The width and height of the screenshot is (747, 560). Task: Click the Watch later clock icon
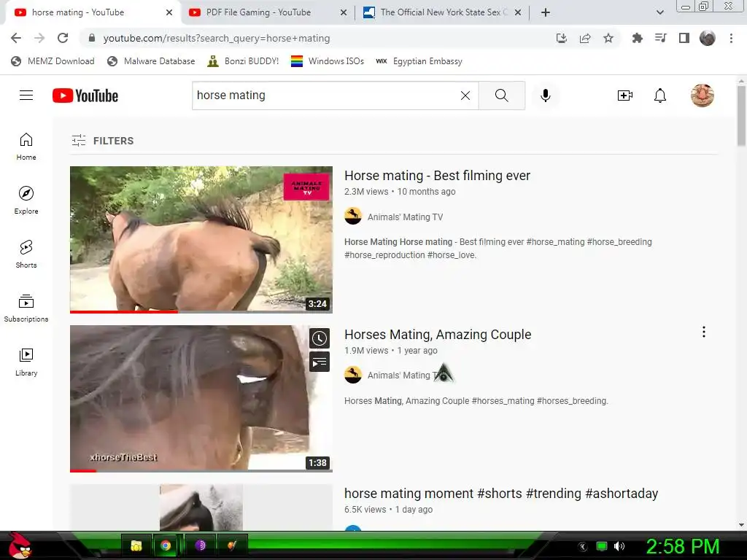(x=320, y=338)
